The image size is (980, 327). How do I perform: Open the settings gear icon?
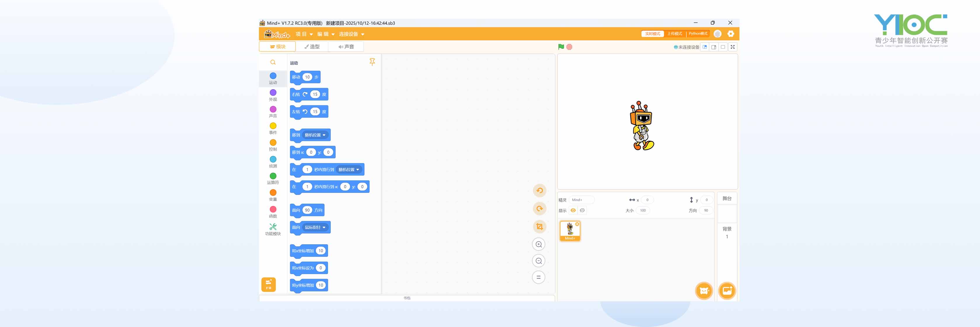click(730, 34)
